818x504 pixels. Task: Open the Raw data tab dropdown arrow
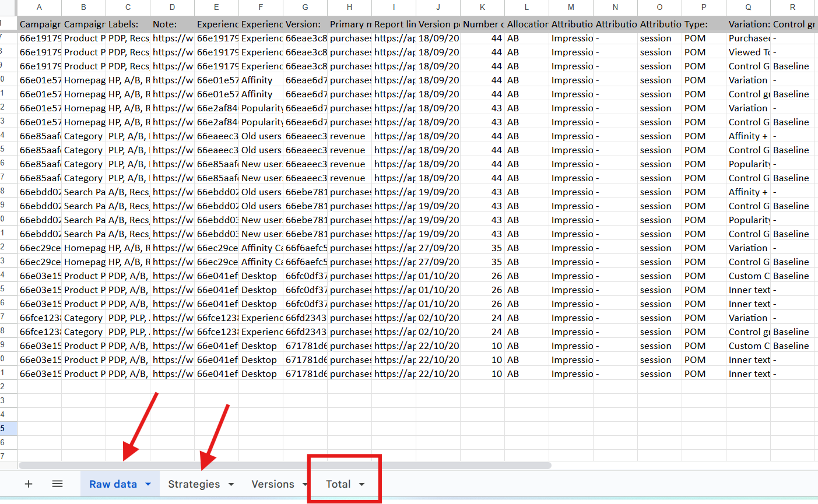point(148,484)
